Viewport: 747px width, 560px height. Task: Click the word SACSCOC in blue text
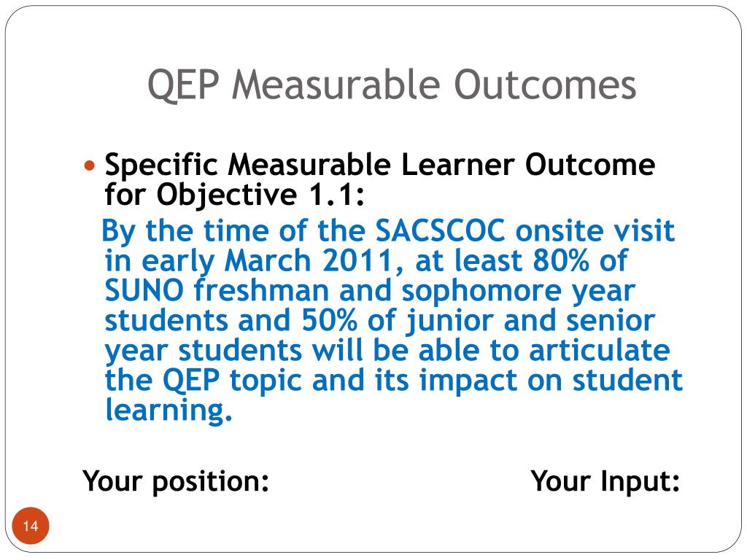coord(440,231)
